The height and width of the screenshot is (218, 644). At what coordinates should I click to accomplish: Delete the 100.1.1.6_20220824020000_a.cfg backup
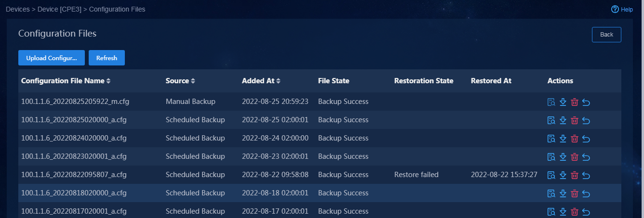tap(575, 139)
